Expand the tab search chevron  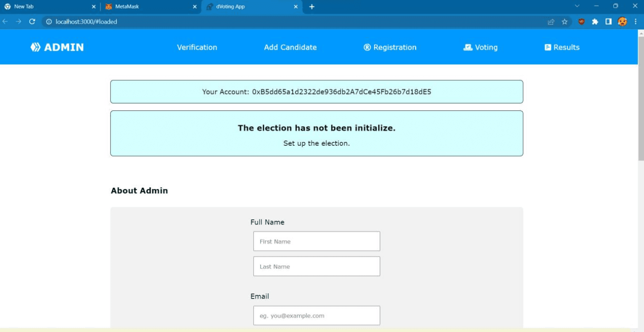577,6
